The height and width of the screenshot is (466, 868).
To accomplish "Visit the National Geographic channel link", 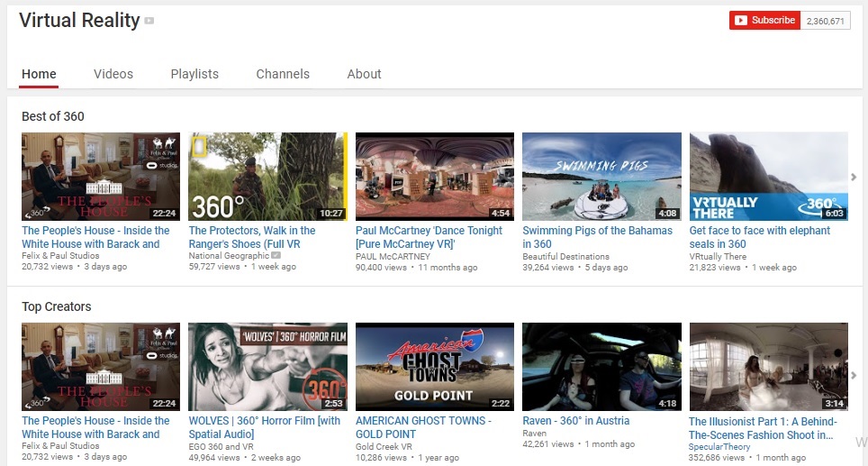I will 229,255.
